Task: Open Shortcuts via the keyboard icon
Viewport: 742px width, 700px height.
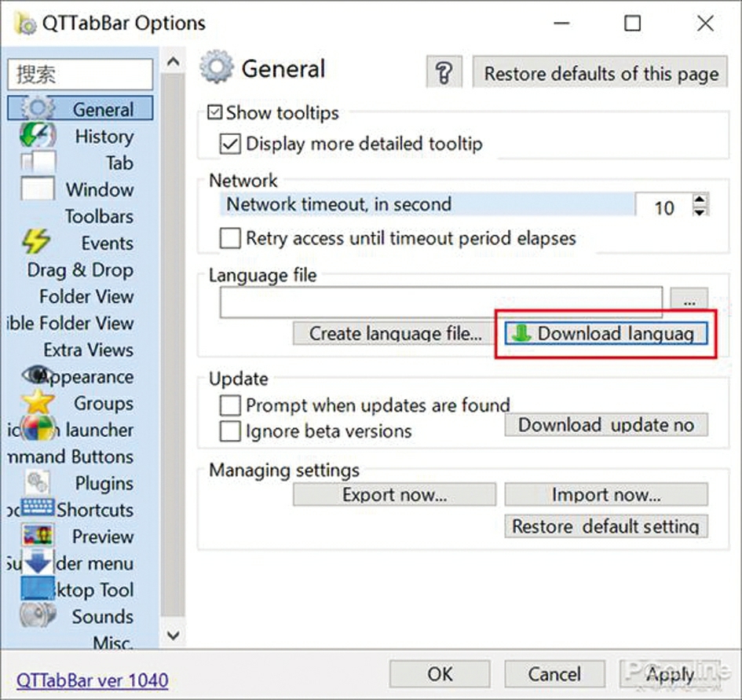Action: coord(38,508)
